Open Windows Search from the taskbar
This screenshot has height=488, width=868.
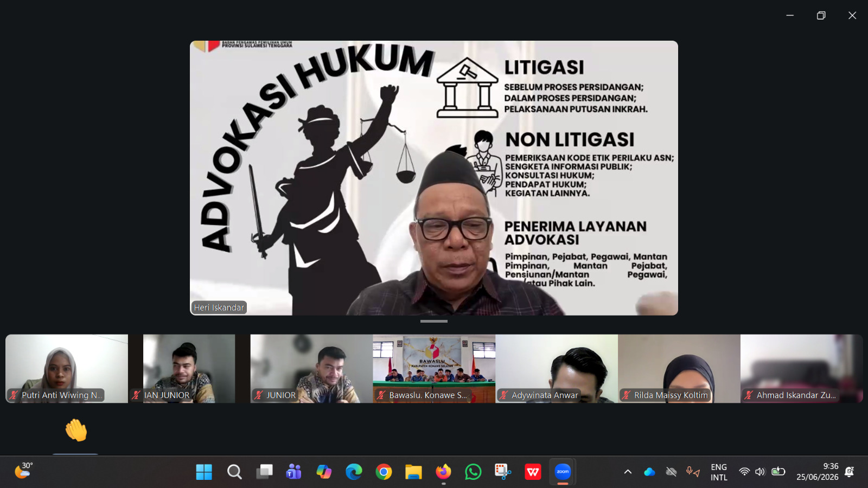pos(234,472)
